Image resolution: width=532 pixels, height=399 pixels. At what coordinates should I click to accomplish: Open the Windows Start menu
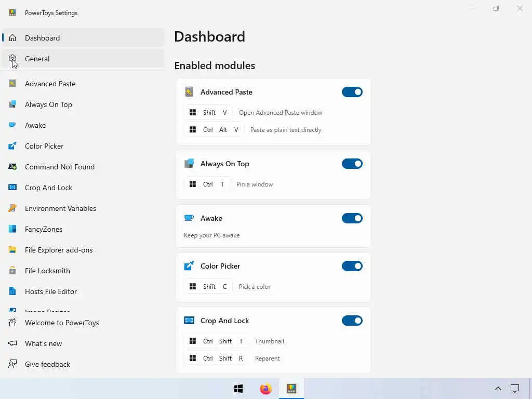pos(238,389)
